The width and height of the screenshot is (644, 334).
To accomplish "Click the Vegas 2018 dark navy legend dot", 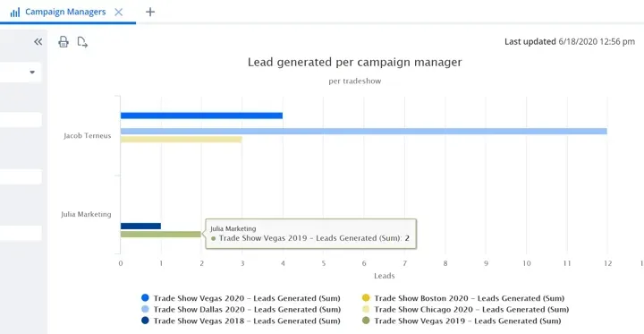I will click(145, 321).
